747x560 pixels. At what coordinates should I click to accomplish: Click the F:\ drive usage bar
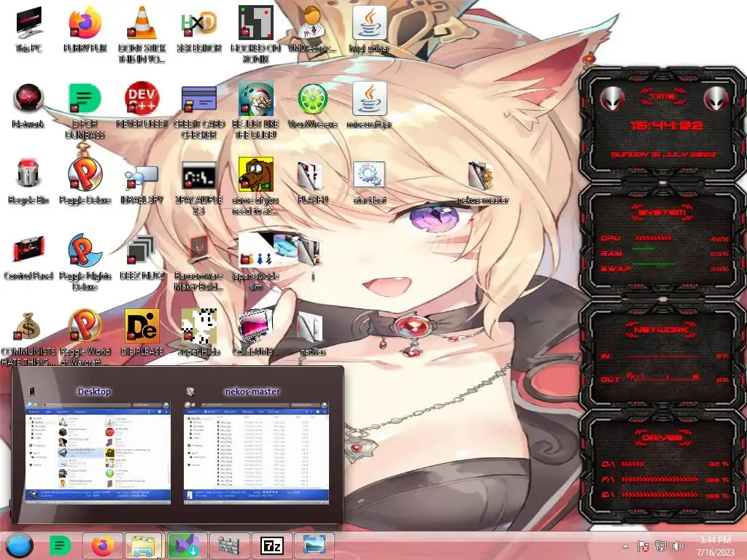pos(661,480)
